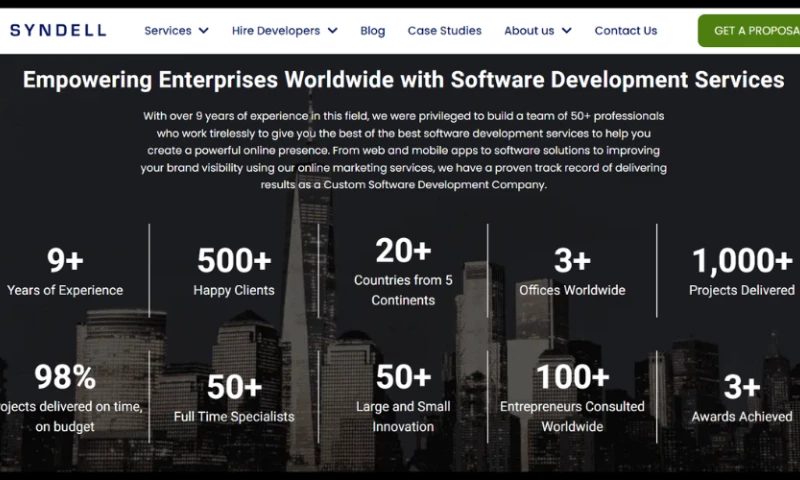The image size is (800, 480).
Task: Click the main Empowering Enterprises heading
Action: tap(403, 79)
